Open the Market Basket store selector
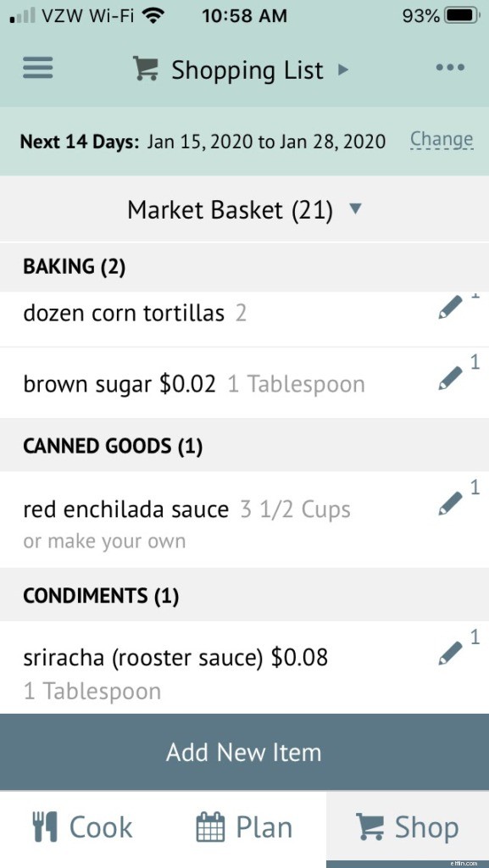The height and width of the screenshot is (868, 489). click(x=244, y=209)
